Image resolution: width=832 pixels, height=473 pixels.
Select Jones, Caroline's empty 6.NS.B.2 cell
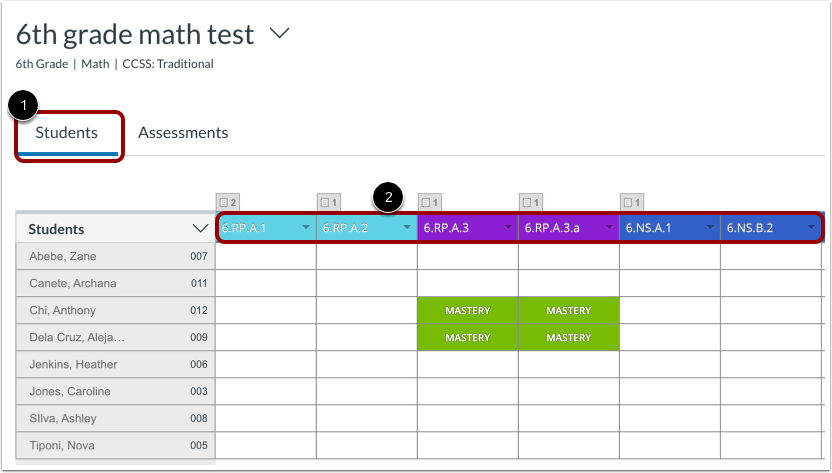point(770,392)
